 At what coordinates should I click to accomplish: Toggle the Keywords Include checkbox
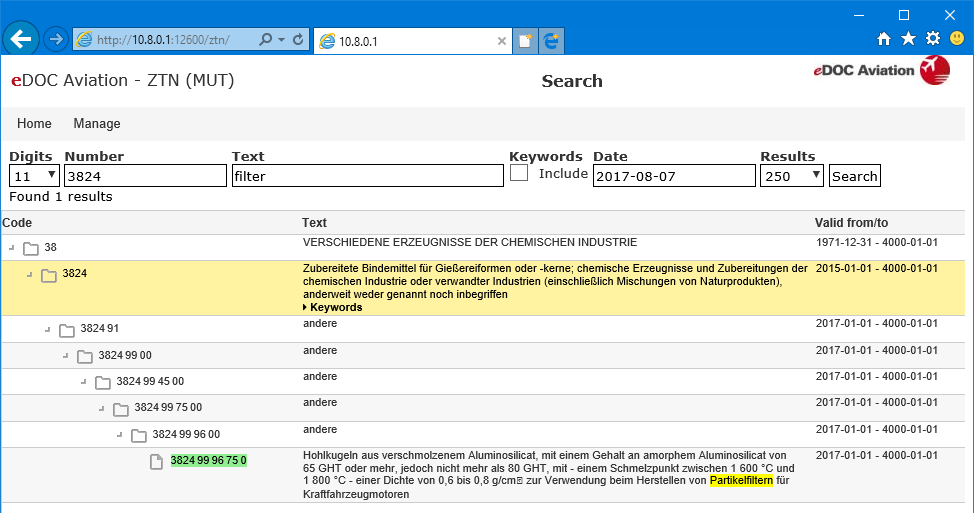(x=519, y=173)
